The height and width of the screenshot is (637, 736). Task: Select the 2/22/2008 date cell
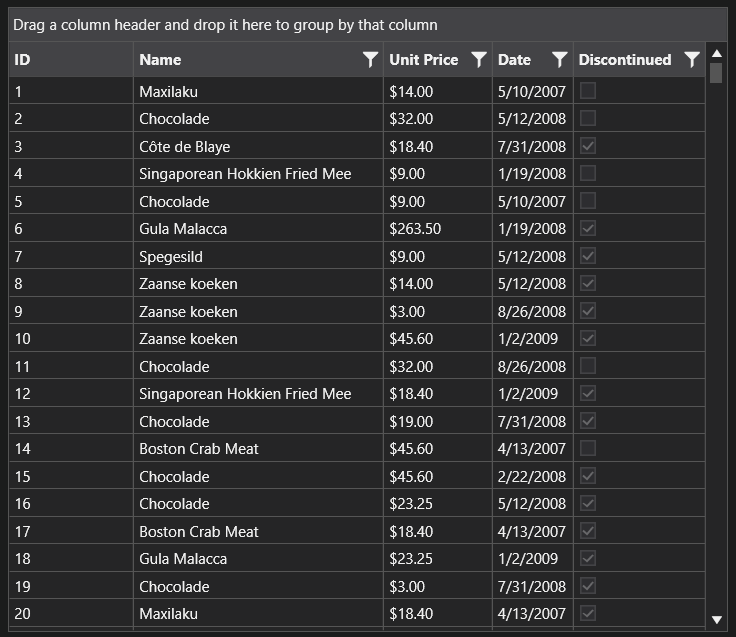pos(533,476)
